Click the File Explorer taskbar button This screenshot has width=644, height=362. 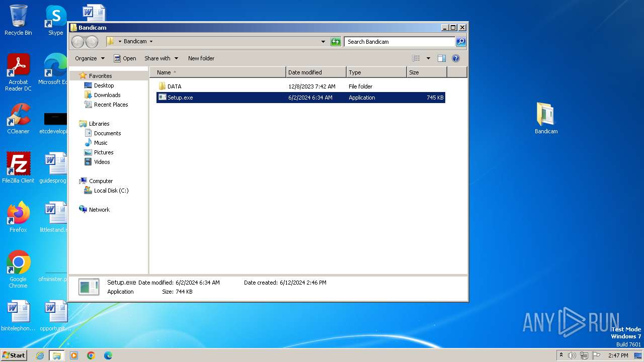point(57,355)
